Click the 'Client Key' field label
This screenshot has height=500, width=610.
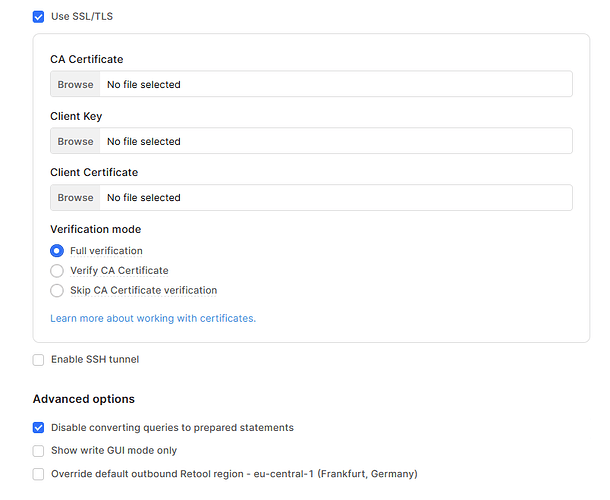click(76, 117)
